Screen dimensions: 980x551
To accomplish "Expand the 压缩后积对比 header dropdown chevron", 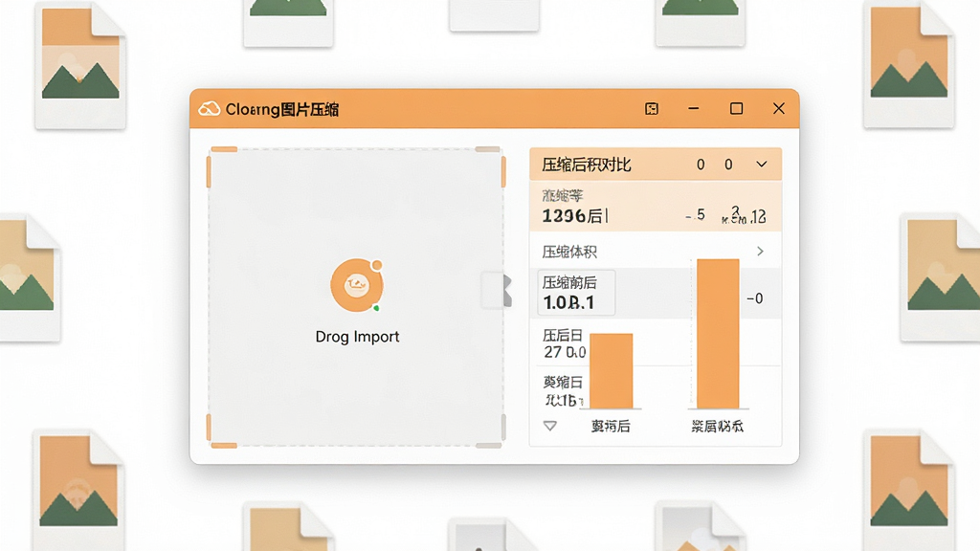I will coord(761,165).
